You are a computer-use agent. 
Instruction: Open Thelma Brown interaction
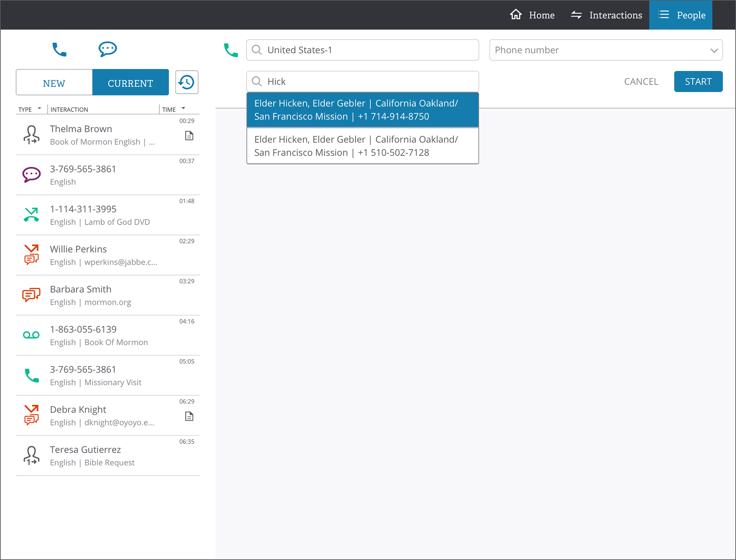coord(108,135)
